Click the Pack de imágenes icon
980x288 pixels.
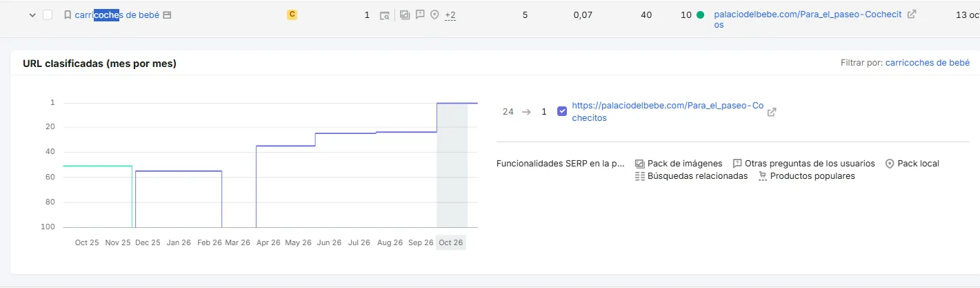pos(639,164)
